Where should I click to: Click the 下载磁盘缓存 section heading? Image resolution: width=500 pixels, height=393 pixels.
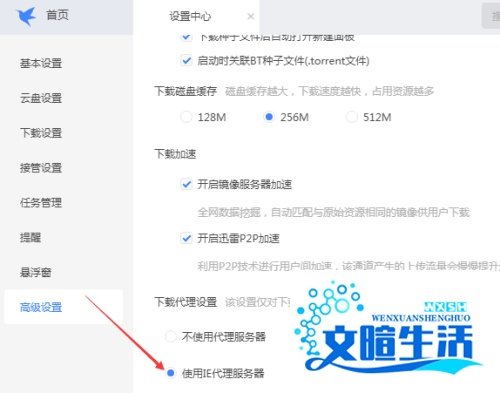185,91
